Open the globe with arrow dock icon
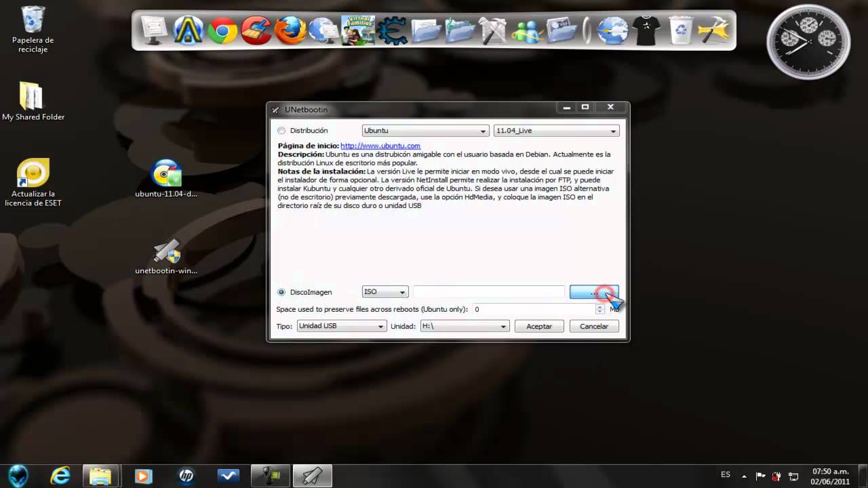The width and height of the screenshot is (868, 488). 612,30
